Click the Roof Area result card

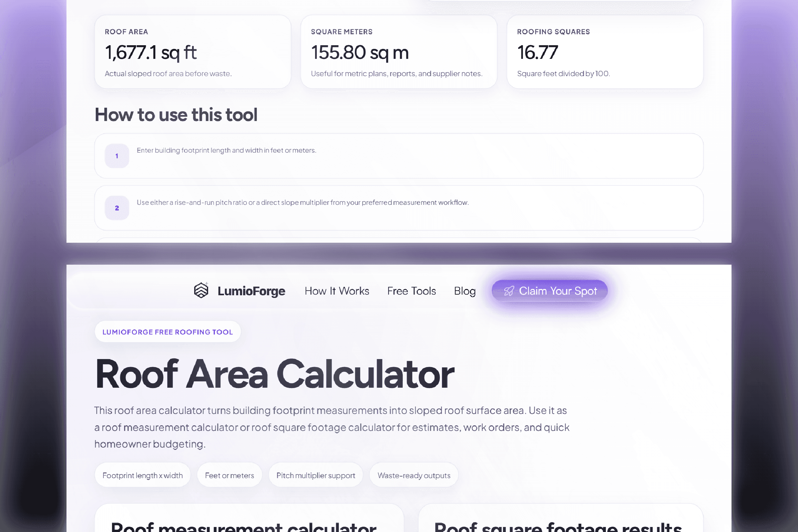(193, 52)
